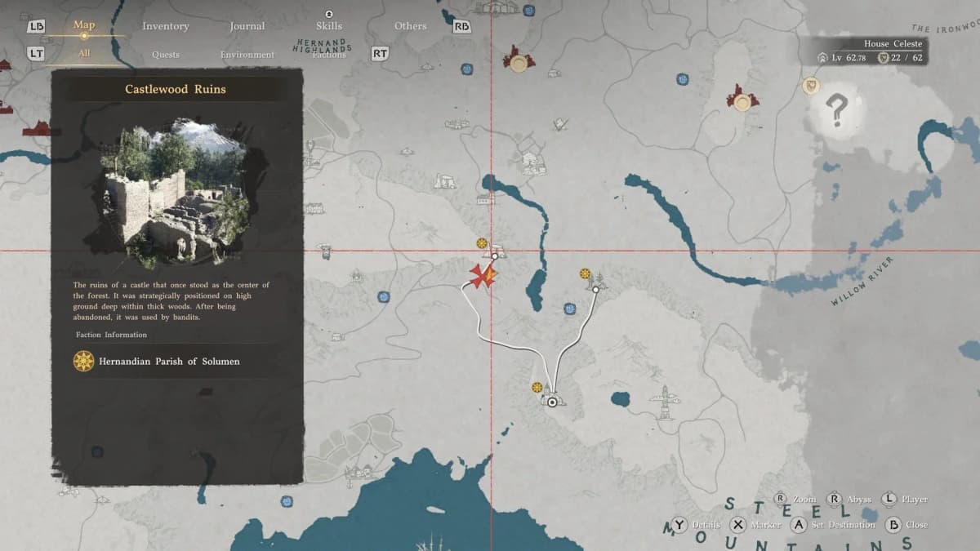Close the map with the B button
This screenshot has width=980, height=551.
coord(893,525)
